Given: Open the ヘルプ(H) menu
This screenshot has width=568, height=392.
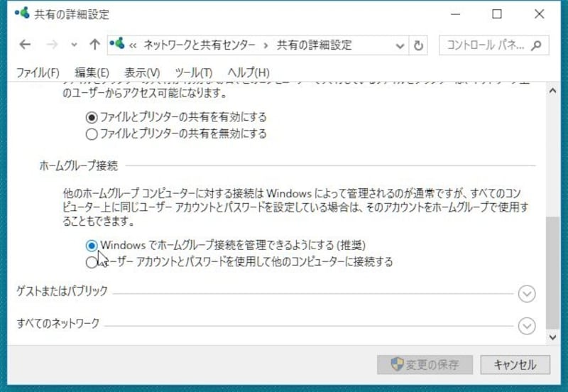Looking at the screenshot, I should (248, 72).
